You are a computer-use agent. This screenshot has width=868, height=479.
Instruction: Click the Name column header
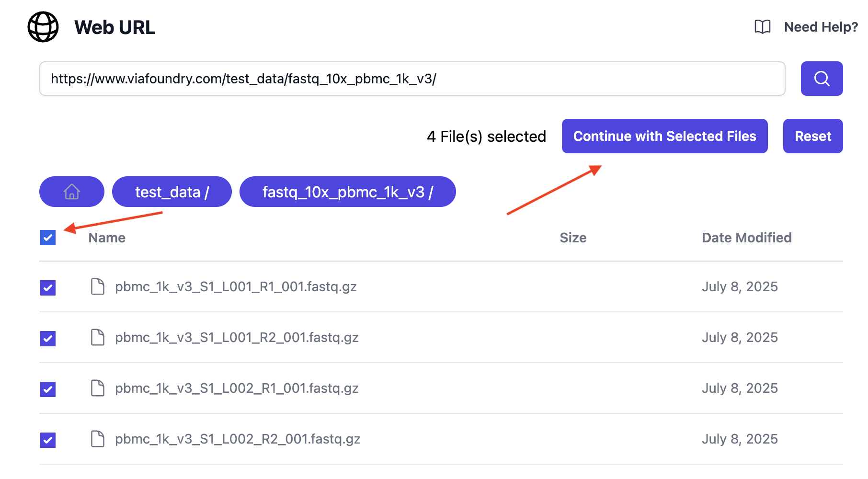tap(107, 238)
